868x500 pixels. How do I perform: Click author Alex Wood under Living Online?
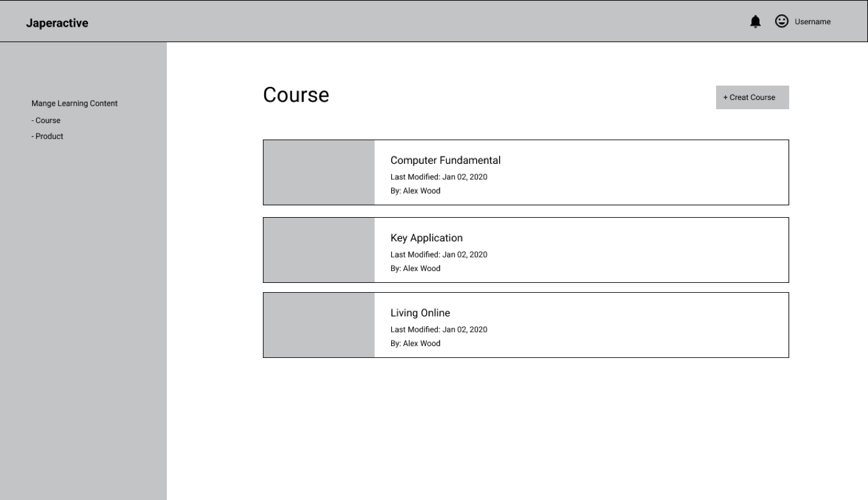(415, 344)
